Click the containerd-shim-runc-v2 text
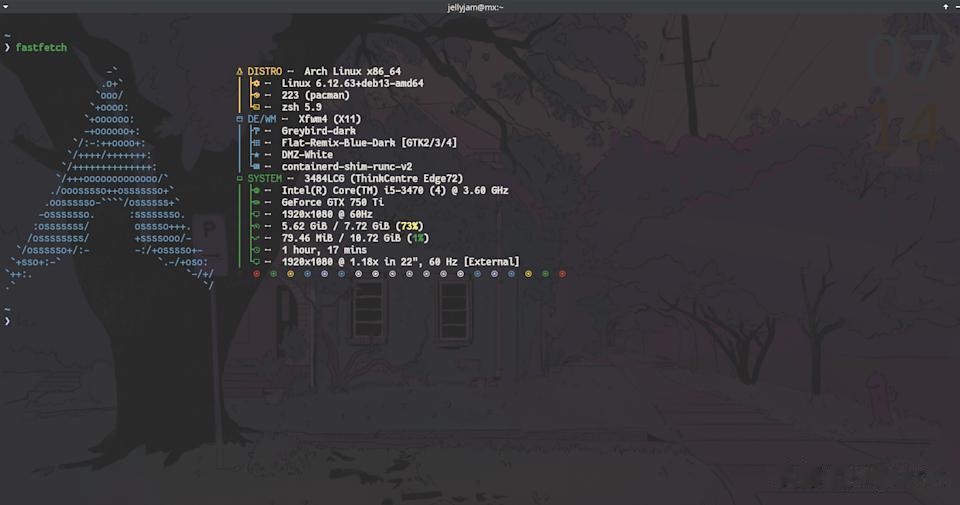The width and height of the screenshot is (960, 505). pos(347,166)
